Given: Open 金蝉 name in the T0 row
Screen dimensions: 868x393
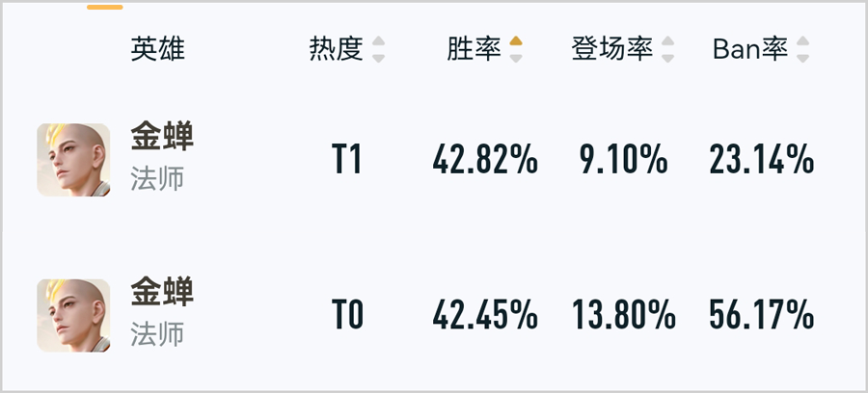Looking at the screenshot, I should click(162, 292).
